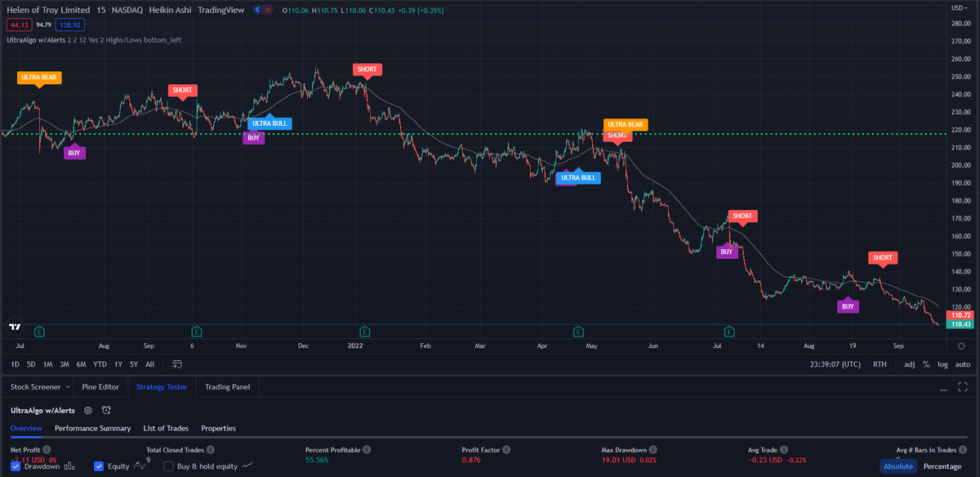Click the Total Closed Trades info icon
The height and width of the screenshot is (477, 980).
[211, 450]
